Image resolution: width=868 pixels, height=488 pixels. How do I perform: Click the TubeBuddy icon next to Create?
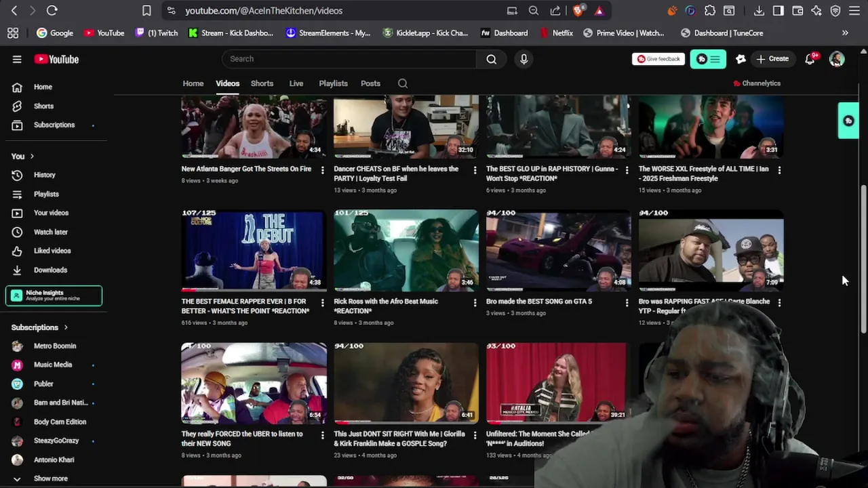click(741, 59)
